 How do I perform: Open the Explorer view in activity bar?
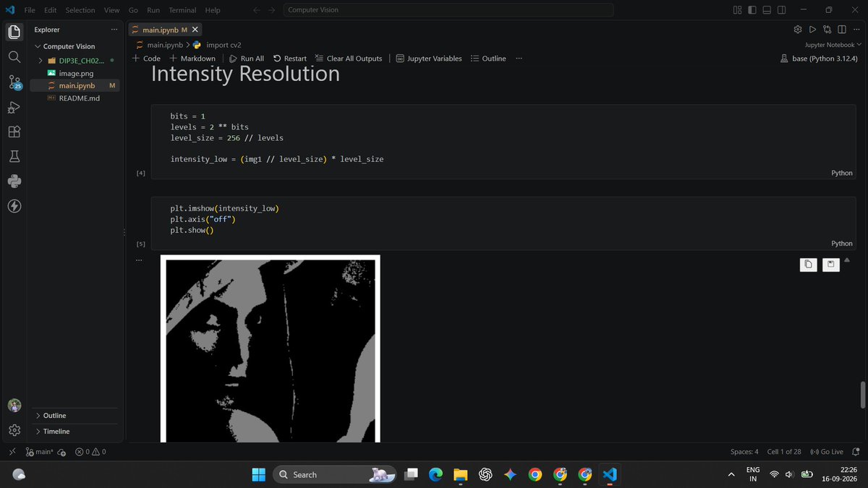tap(14, 32)
